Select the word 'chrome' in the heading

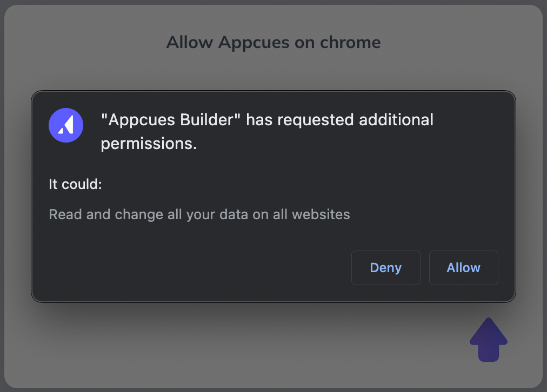tap(350, 42)
